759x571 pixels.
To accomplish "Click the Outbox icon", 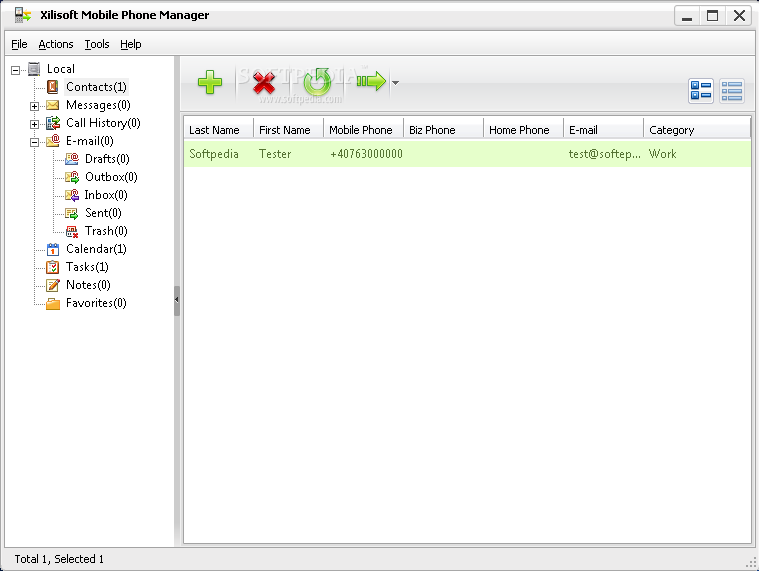I will [x=72, y=177].
